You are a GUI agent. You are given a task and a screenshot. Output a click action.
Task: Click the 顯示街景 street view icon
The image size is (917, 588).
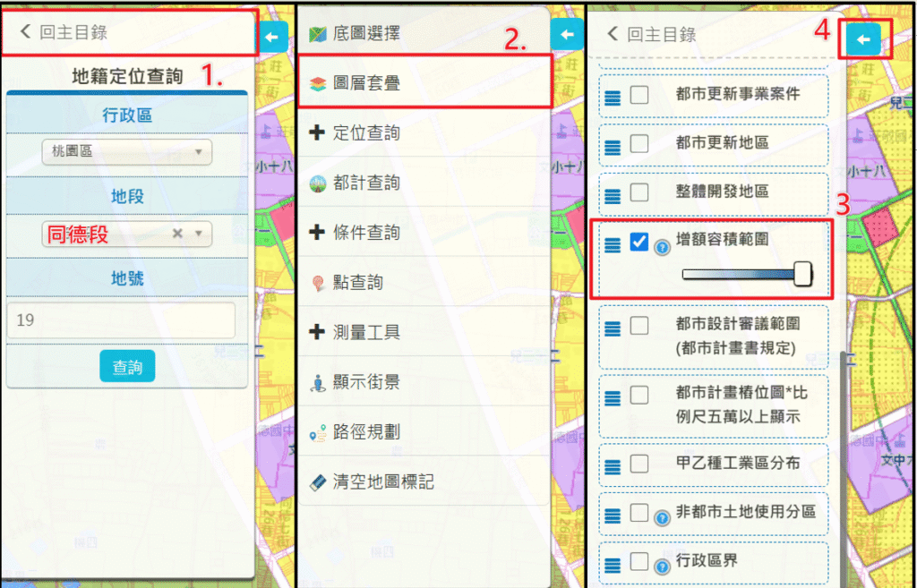[317, 382]
